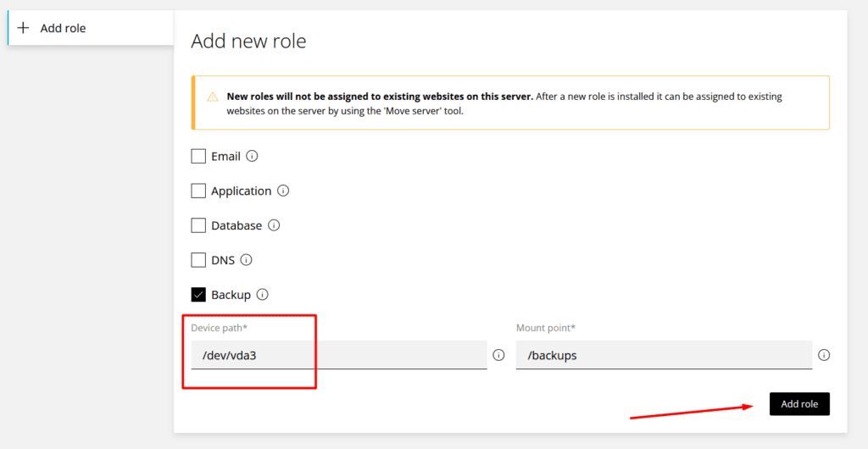Select the Add role sidebar text

64,28
